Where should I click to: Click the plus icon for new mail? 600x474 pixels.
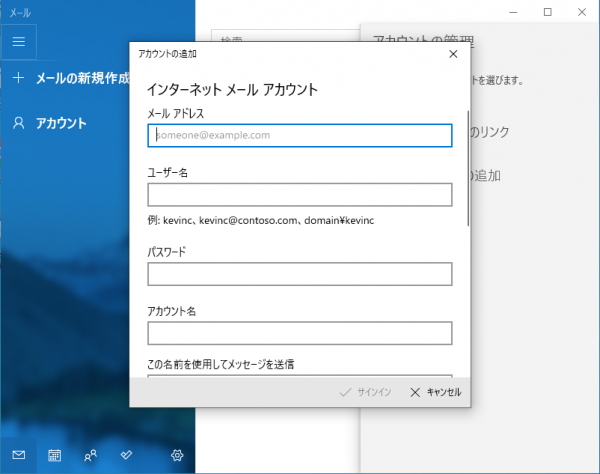point(18,78)
